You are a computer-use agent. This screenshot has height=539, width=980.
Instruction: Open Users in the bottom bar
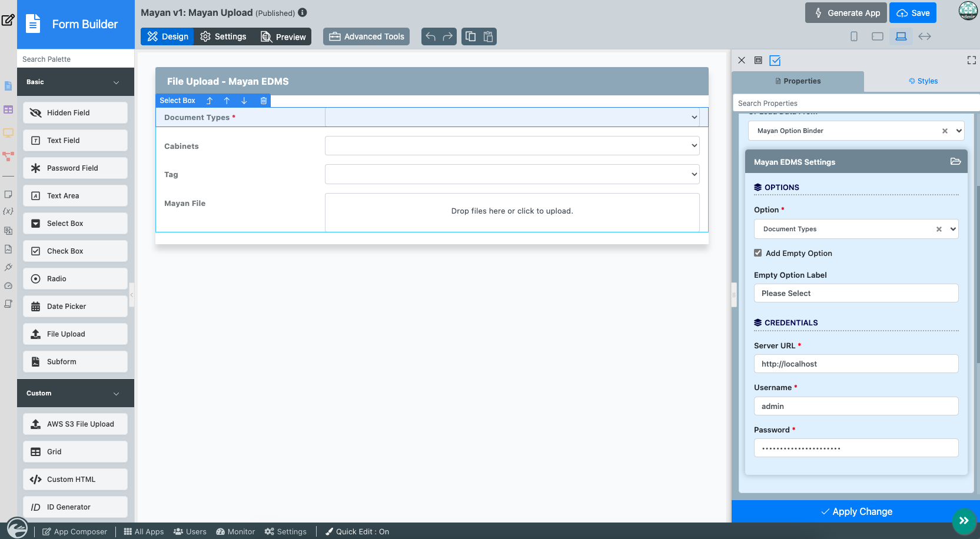point(190,531)
